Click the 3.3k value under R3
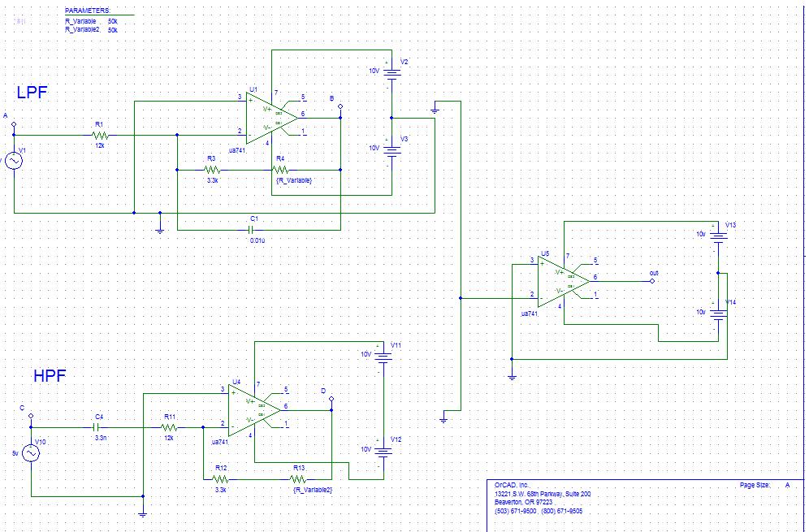 [x=213, y=180]
